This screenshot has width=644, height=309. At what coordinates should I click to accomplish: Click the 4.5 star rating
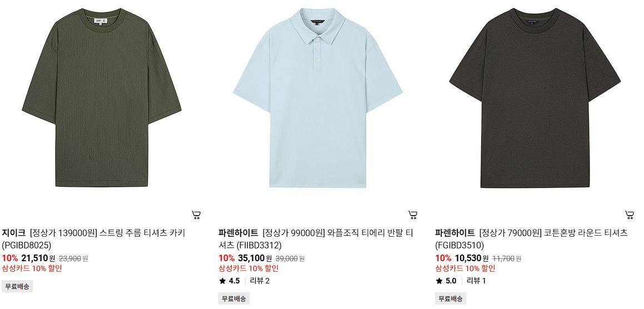coord(229,281)
